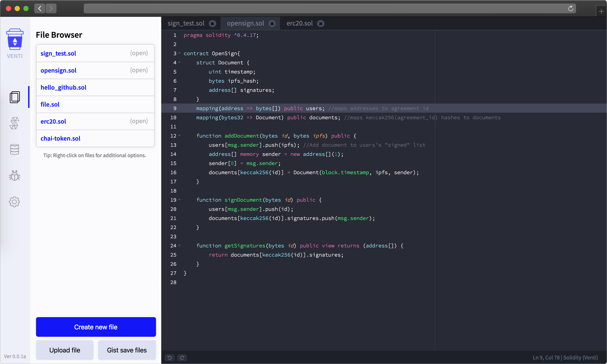This screenshot has height=364, width=607.
Task: Open the gear settings sidebar icon
Action: click(x=14, y=202)
